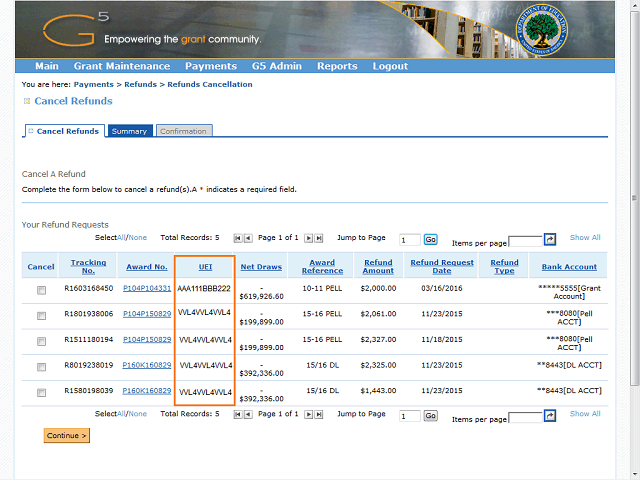Sort the table by Tracking No. column
Screen dimensions: 640x480
88,266
